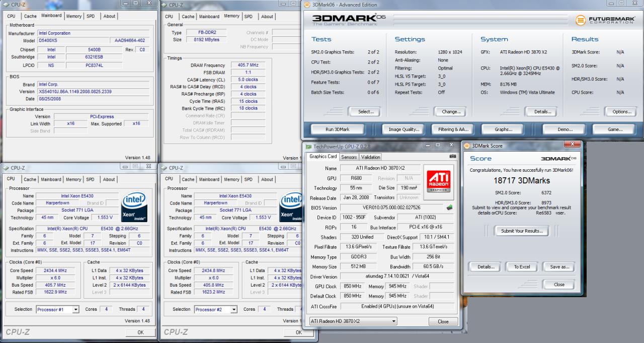Select CPU tab in the Mainboard CPU-Z window
Image resolution: width=644 pixels, height=343 pixels.
[x=11, y=16]
